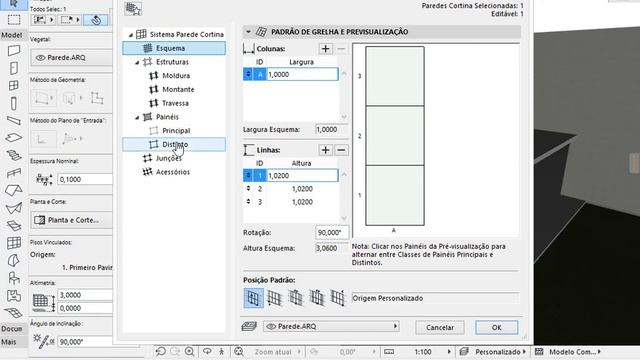Screen dimensions: 640x360
Task: Select the Morph tool in toolbox
Action: pos(13,260)
